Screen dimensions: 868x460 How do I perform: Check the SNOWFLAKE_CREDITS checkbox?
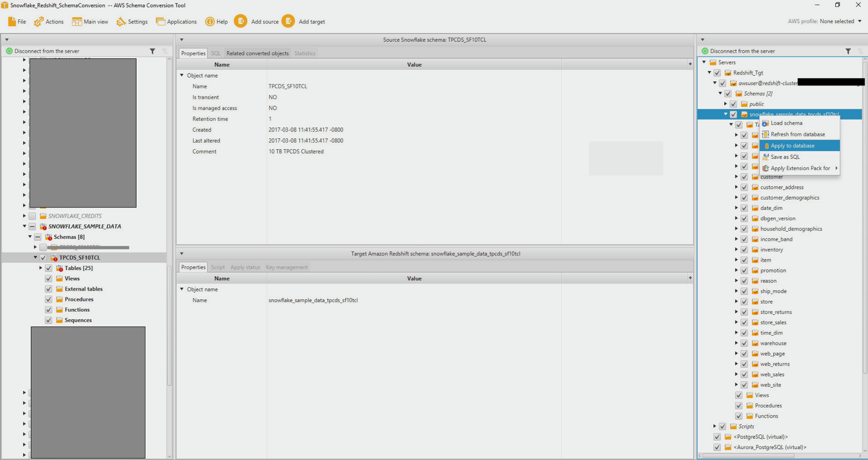pyautogui.click(x=32, y=216)
